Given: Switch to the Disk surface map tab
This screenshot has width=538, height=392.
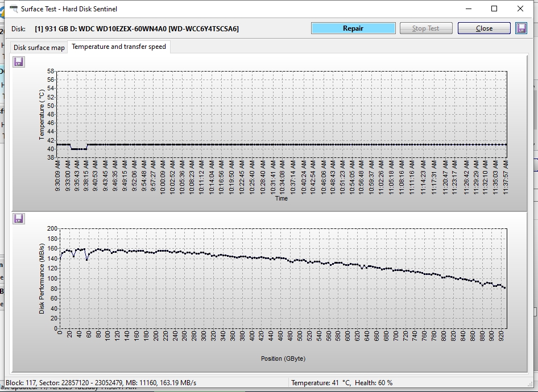Looking at the screenshot, I should [39, 48].
